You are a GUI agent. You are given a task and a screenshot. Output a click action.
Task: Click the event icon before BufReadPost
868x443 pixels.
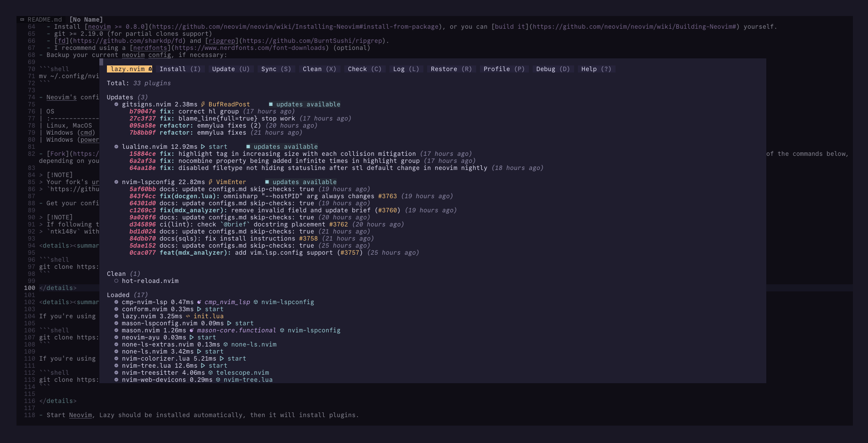(203, 105)
